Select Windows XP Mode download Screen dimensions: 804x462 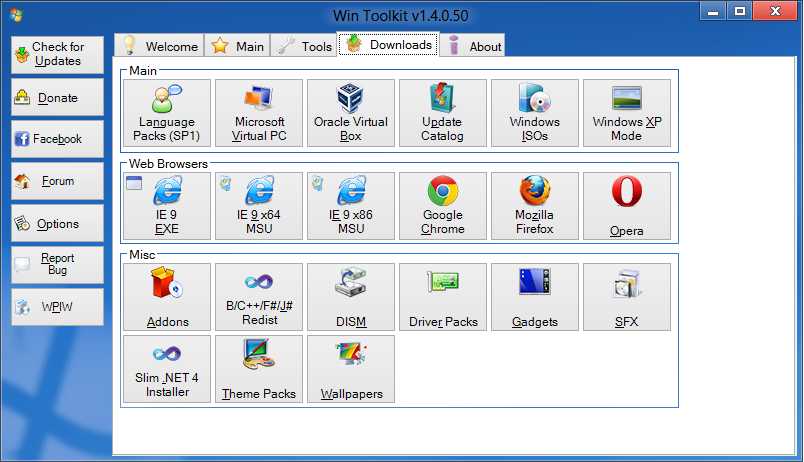pyautogui.click(x=627, y=113)
